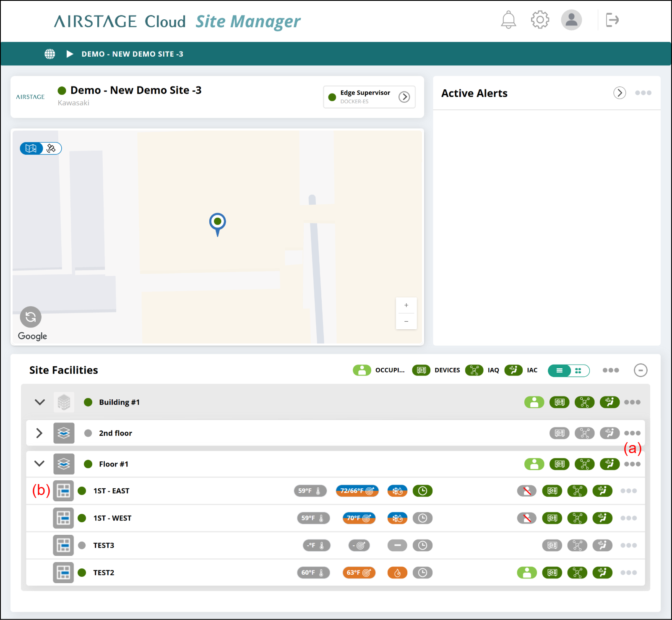
Task: Click TEST2 heating mode flame icon
Action: coord(397,573)
